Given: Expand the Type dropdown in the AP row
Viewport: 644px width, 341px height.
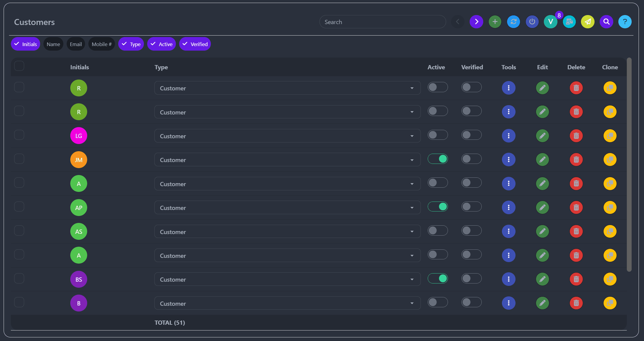Looking at the screenshot, I should point(287,208).
